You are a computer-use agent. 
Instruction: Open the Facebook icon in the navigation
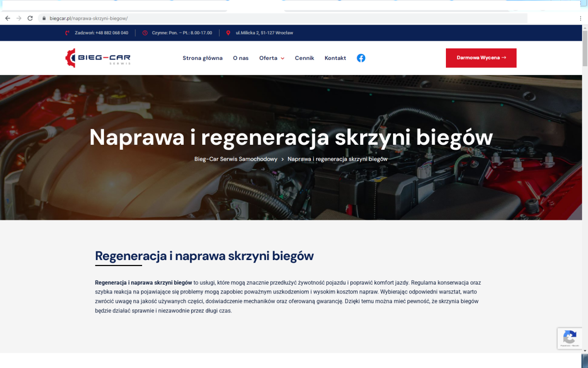pos(361,58)
